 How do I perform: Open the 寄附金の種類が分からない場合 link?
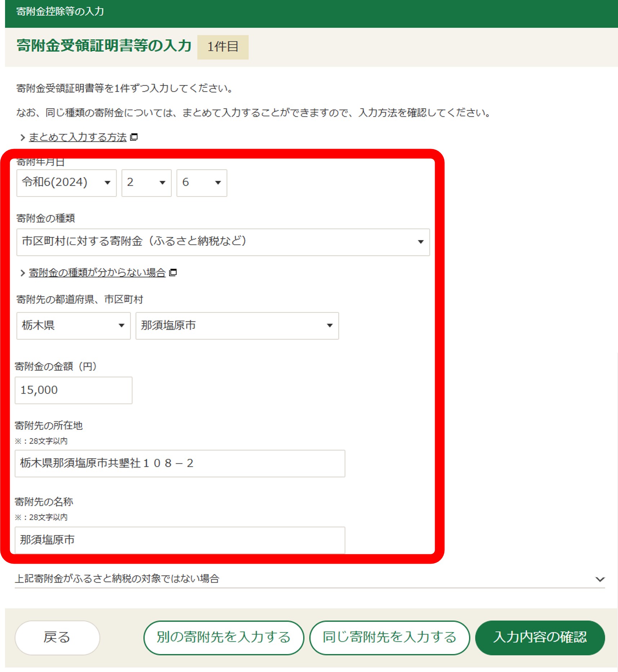point(97,273)
